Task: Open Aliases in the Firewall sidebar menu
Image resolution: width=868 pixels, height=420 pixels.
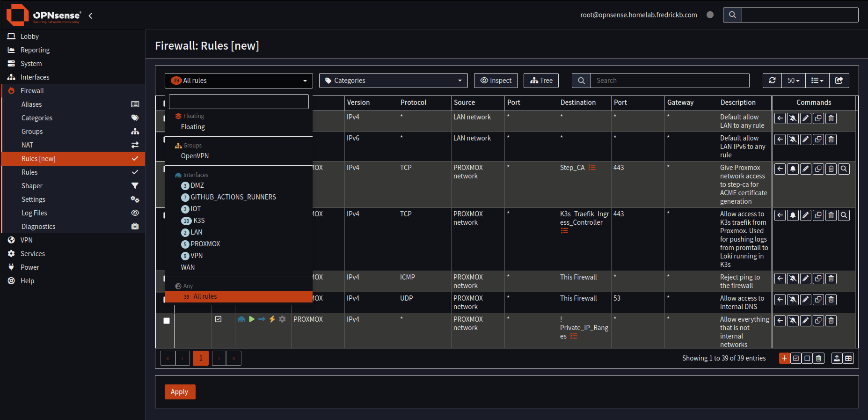Action: pos(32,104)
